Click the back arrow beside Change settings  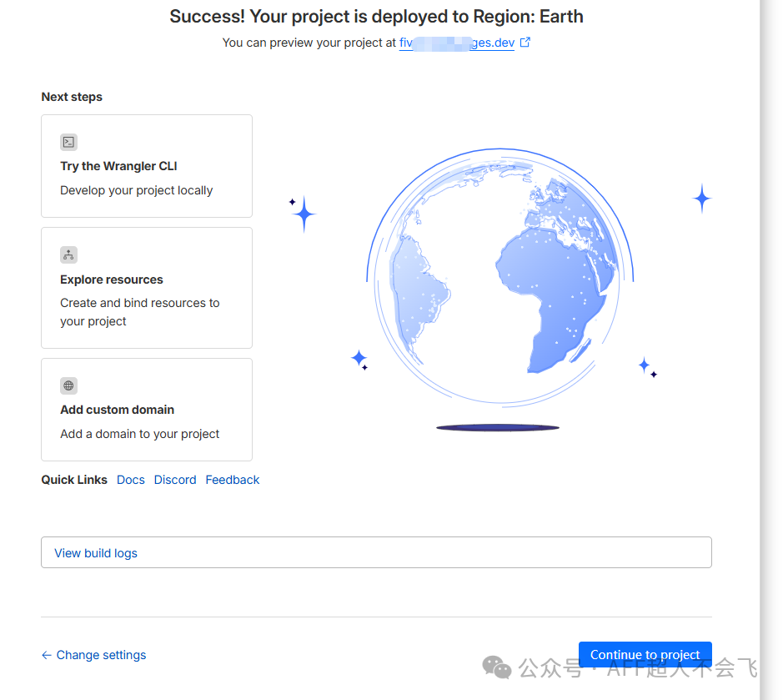[x=47, y=655]
